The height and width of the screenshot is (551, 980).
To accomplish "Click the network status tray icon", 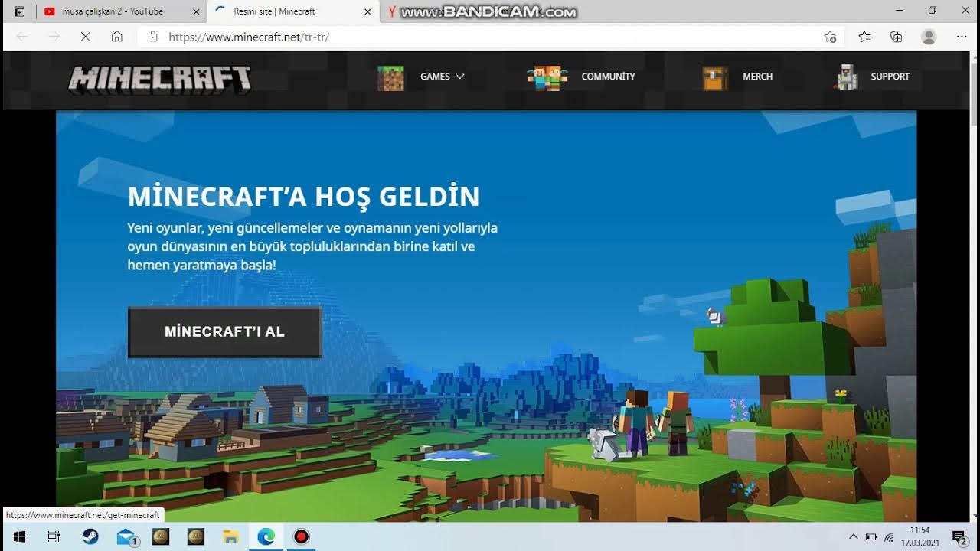I will click(x=889, y=537).
